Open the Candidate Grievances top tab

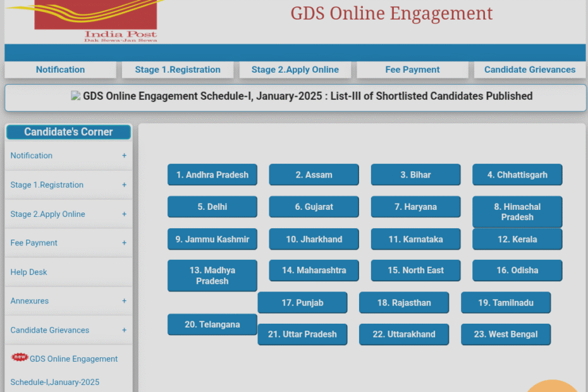click(530, 70)
